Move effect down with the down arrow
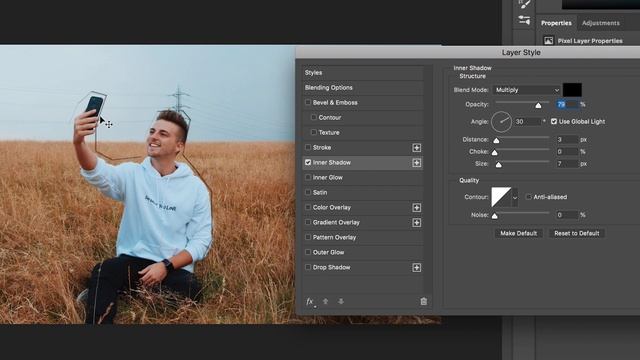 click(x=341, y=302)
